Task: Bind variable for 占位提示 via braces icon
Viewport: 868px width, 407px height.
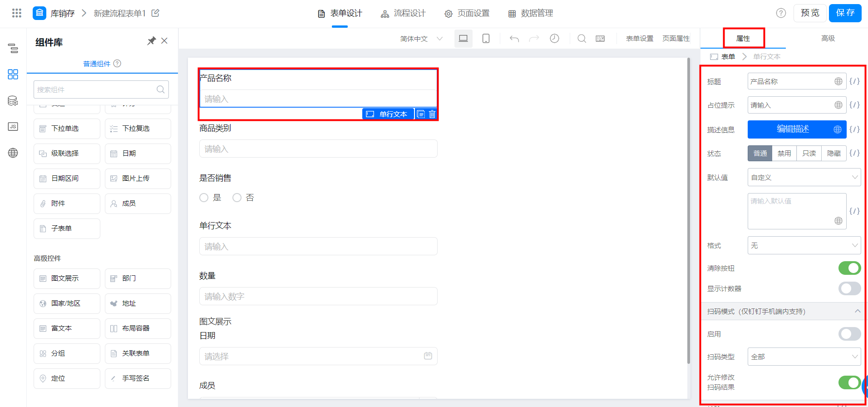Action: click(854, 105)
